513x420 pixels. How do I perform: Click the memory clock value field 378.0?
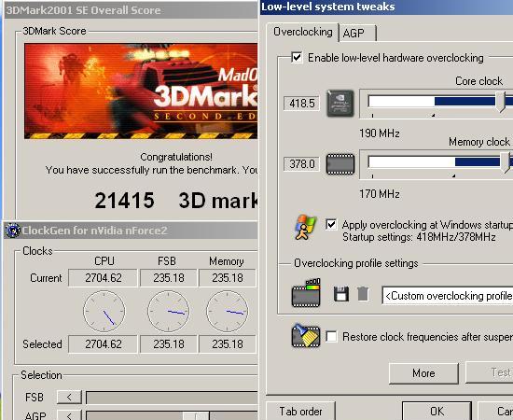[x=301, y=163]
